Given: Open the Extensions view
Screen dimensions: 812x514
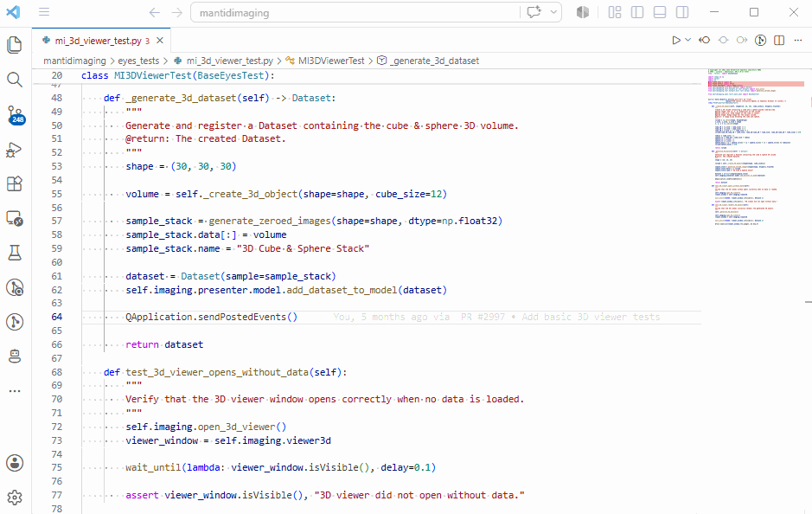Looking at the screenshot, I should (15, 183).
